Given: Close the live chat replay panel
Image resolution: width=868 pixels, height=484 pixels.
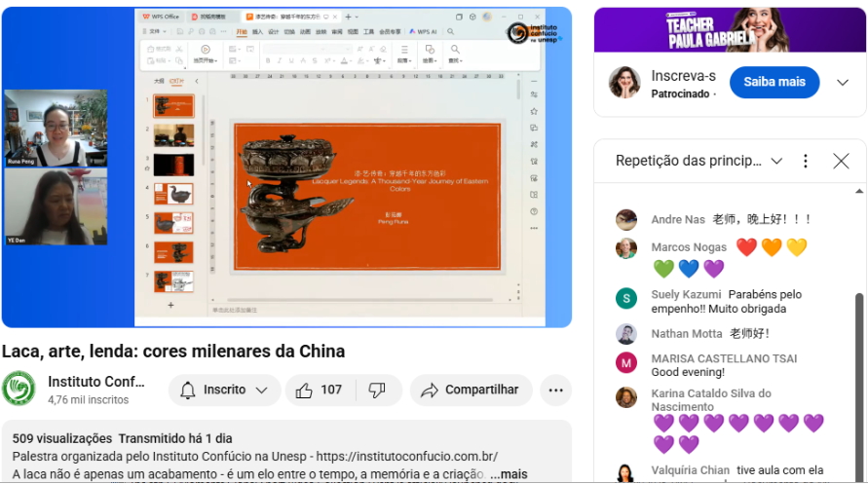Looking at the screenshot, I should [841, 161].
